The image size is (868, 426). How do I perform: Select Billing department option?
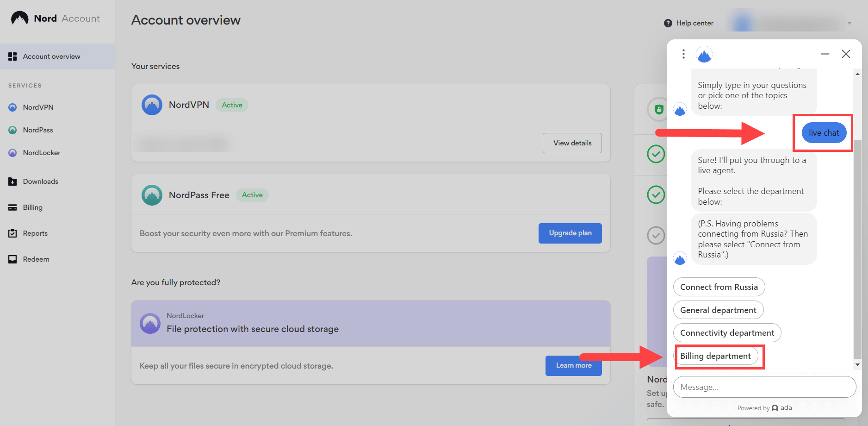[x=715, y=356]
